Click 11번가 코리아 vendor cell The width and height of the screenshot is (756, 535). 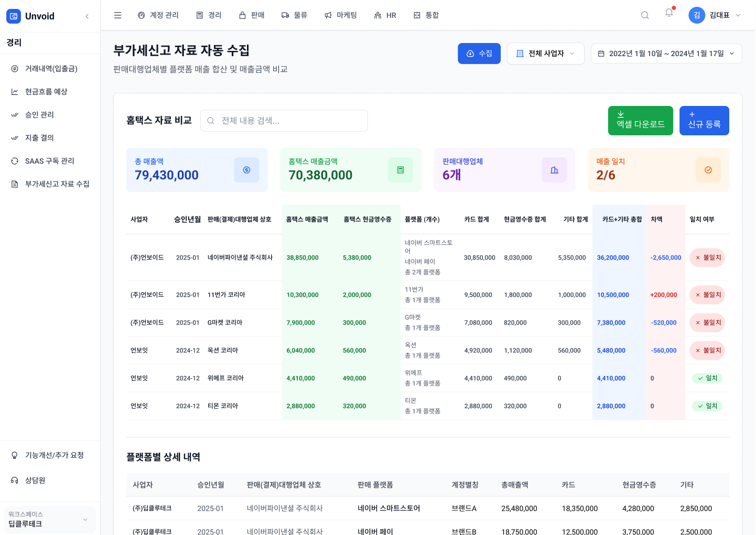click(x=226, y=295)
